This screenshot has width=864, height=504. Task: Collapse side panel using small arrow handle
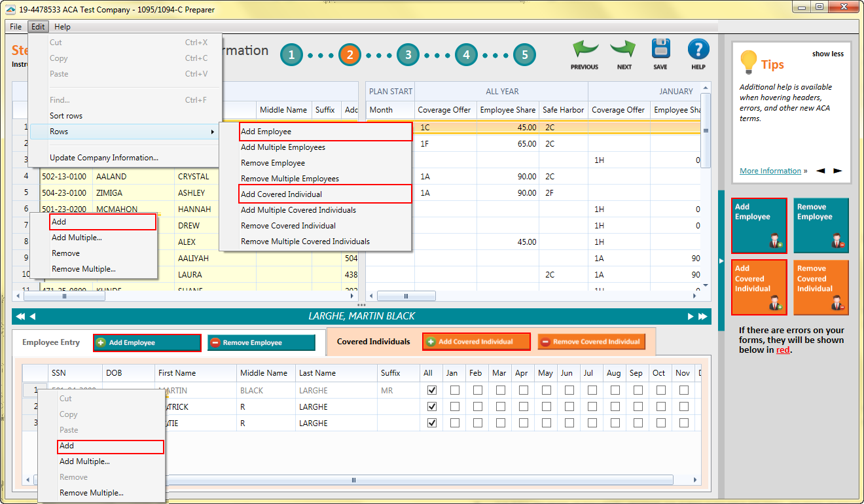tap(721, 261)
